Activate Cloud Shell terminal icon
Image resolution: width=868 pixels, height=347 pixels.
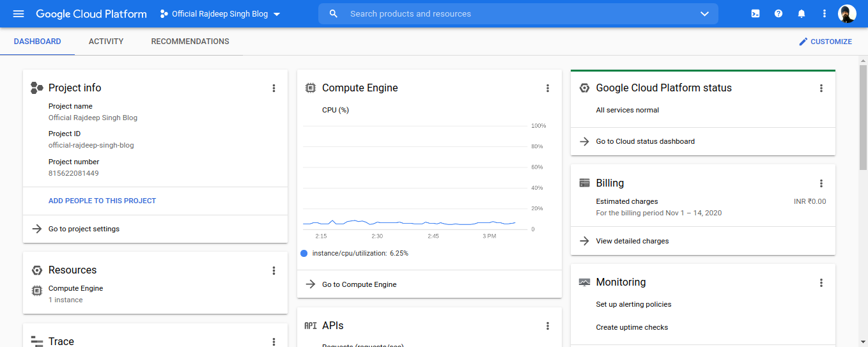(756, 14)
